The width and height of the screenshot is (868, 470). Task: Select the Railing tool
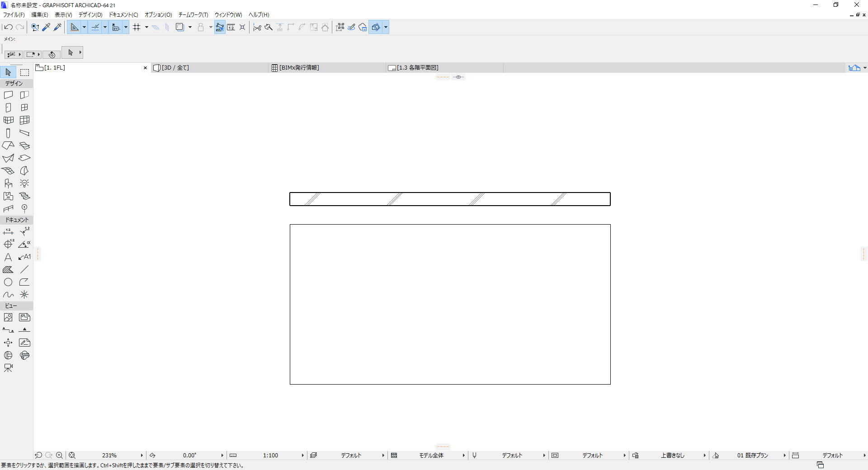(8, 209)
